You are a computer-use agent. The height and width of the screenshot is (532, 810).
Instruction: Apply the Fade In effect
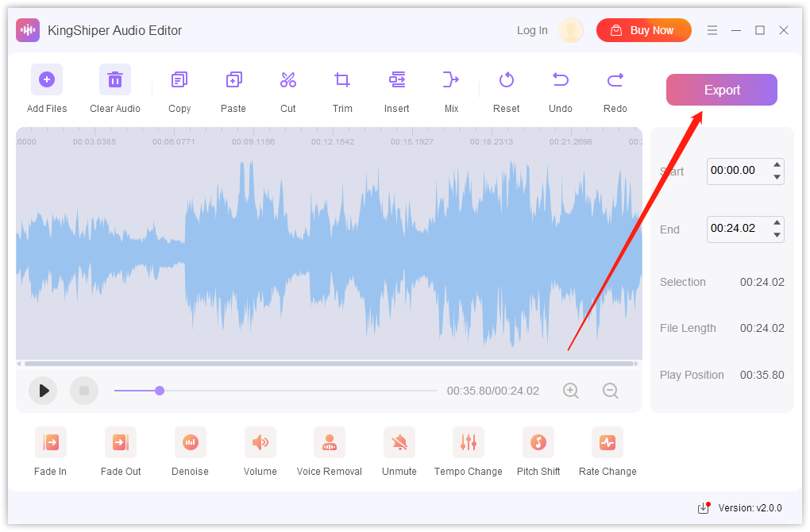51,442
